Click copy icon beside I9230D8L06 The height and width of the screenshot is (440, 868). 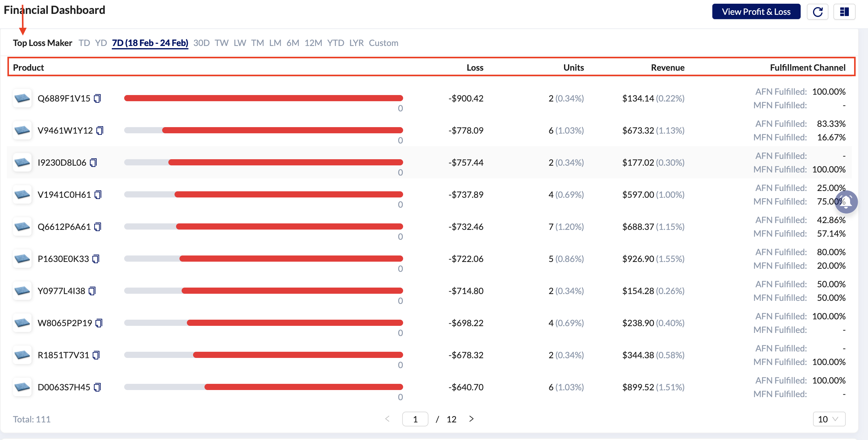[93, 163]
